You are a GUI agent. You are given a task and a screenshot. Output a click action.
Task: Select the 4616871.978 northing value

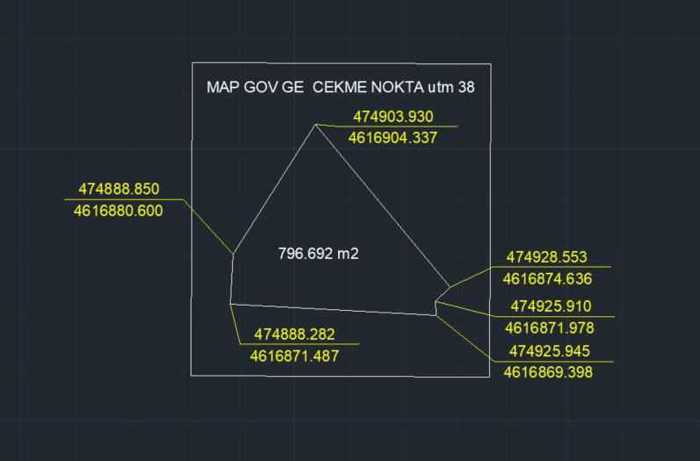click(547, 328)
